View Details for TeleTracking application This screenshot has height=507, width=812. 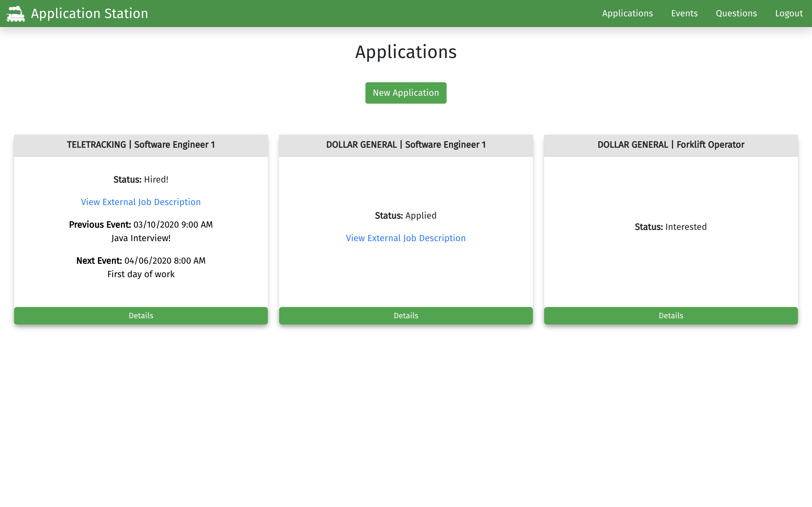(x=141, y=315)
